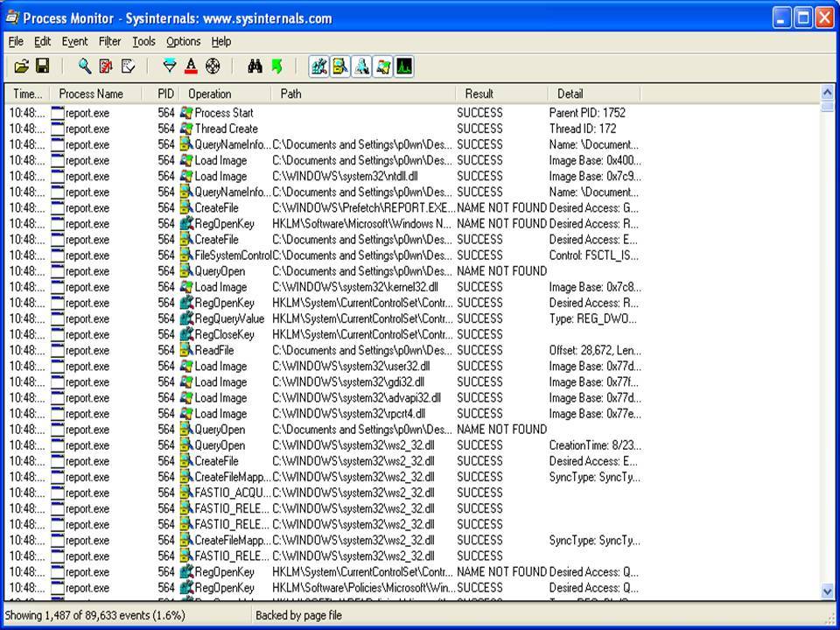Click the 'Offset: 28,672, Len...' detail cell
The height and width of the screenshot is (630, 840).
pyautogui.click(x=595, y=350)
